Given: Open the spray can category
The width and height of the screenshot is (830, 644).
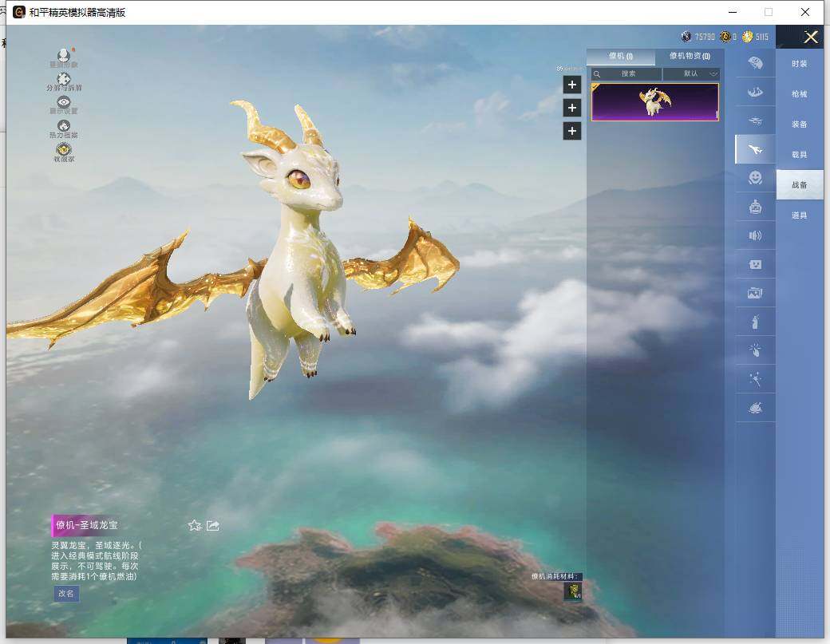Looking at the screenshot, I should coord(755,322).
